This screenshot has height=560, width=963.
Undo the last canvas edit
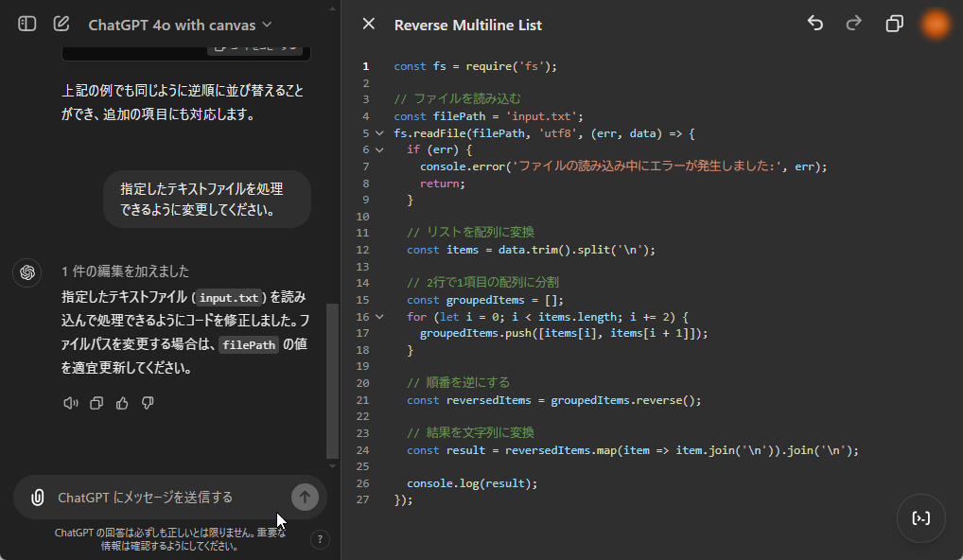[814, 24]
